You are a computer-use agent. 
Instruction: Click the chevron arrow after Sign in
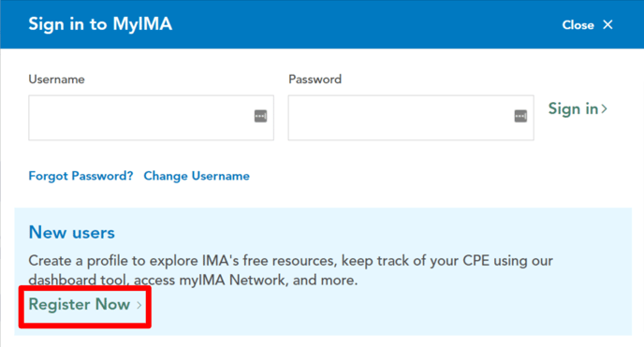pos(604,108)
